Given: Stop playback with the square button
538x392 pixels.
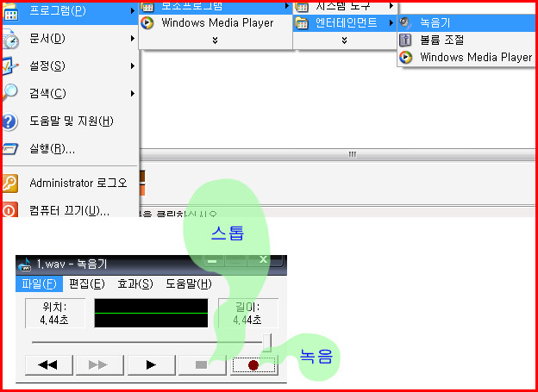Looking at the screenshot, I should point(202,365).
